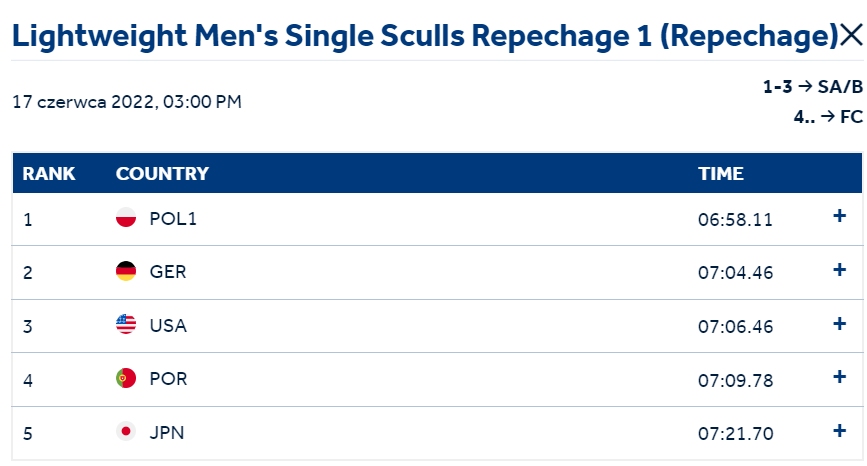Image resolution: width=867 pixels, height=466 pixels.
Task: Expand GER row details with plus
Action: click(839, 270)
